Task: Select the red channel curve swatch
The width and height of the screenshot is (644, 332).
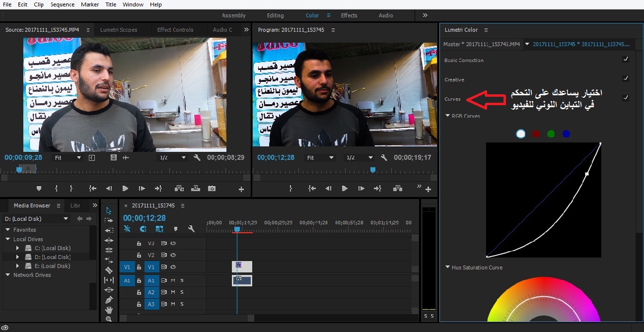Action: click(536, 134)
